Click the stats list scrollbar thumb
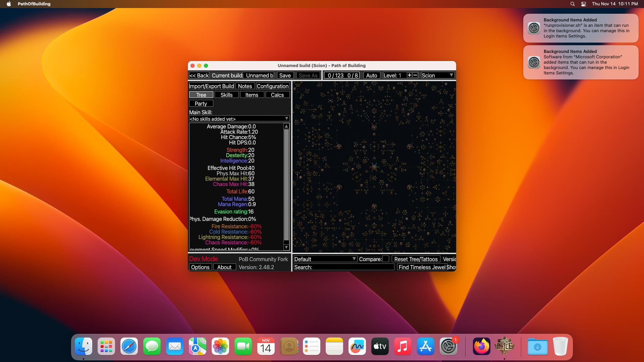Image resolution: width=644 pixels, height=362 pixels. [286, 185]
